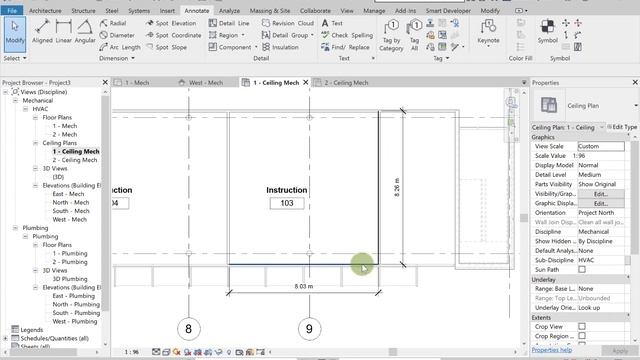Expand the Tag panel dropdown
The image size is (640, 360).
(x=441, y=58)
